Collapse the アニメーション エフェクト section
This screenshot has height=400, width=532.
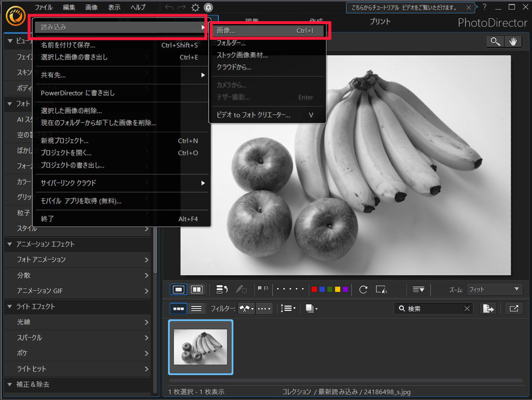(x=10, y=244)
